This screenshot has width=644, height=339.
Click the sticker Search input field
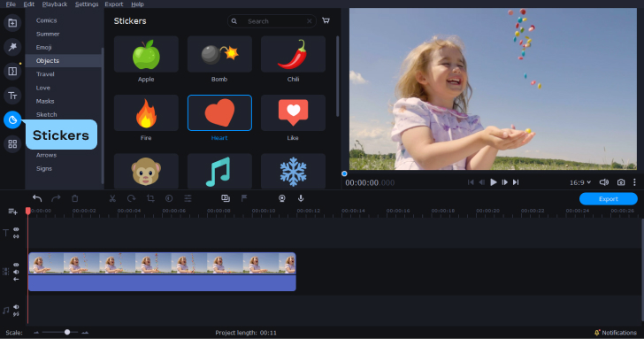(x=272, y=21)
